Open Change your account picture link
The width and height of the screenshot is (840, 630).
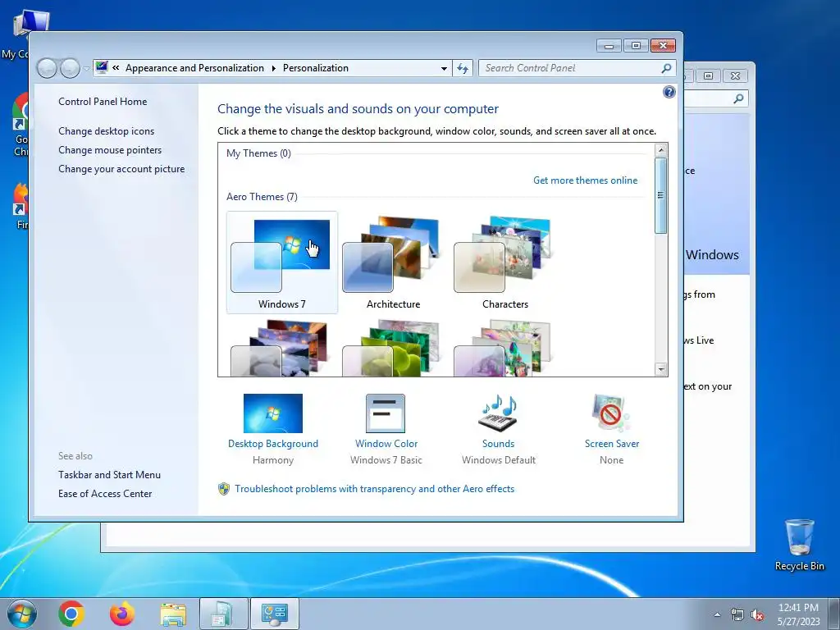(121, 169)
